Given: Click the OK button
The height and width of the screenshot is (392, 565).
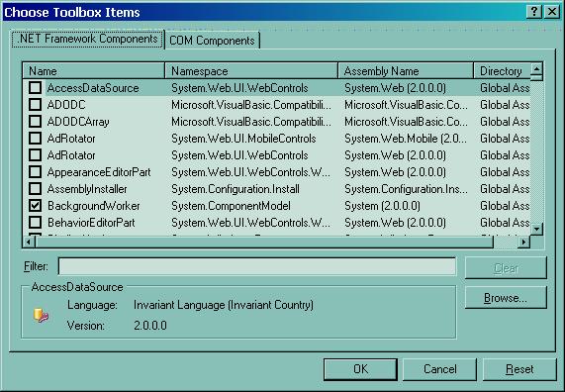Looking at the screenshot, I should 360,369.
